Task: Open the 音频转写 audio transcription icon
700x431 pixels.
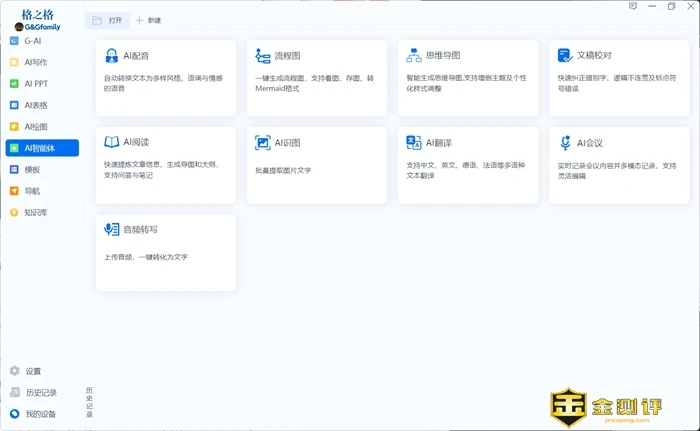Action: tap(112, 230)
